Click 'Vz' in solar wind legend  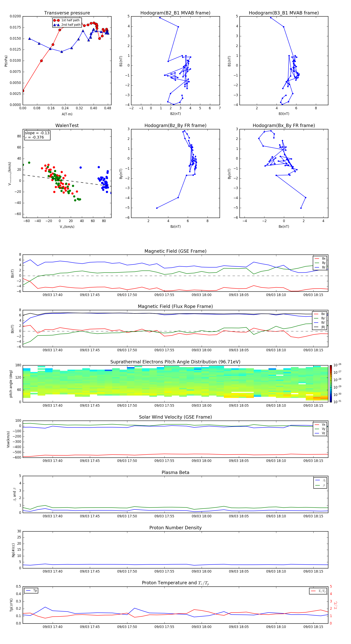(x=320, y=433)
